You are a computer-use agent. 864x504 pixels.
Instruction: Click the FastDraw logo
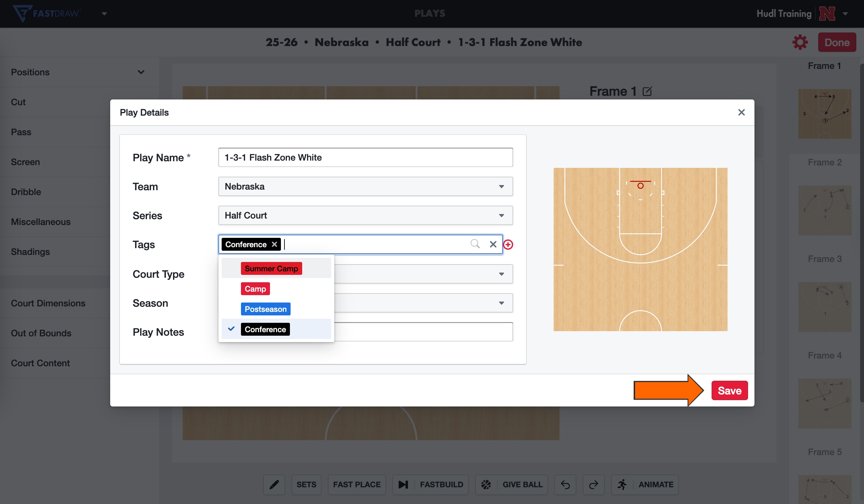[x=46, y=14]
